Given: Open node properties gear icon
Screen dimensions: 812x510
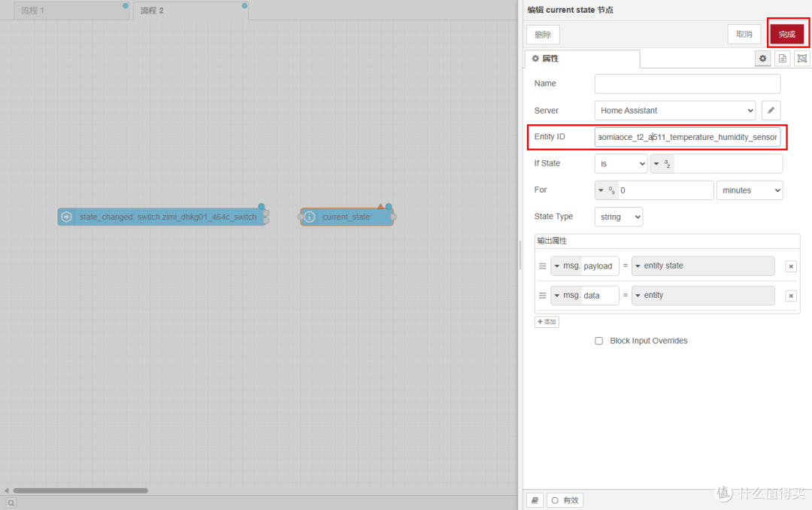Looking at the screenshot, I should (x=762, y=59).
